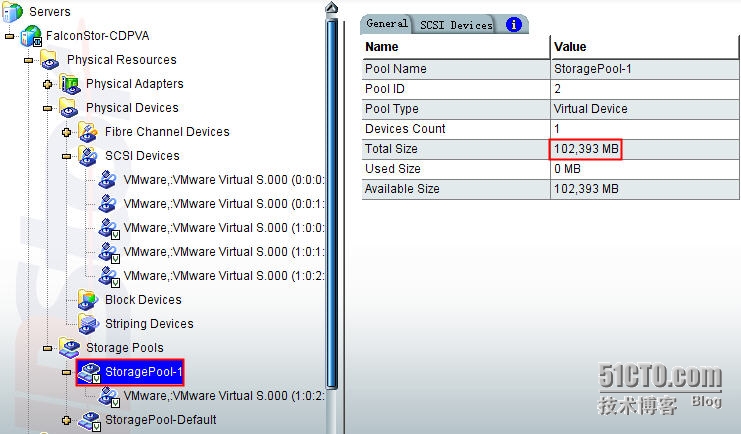
Task: Open the blue info icon tab
Action: [514, 25]
